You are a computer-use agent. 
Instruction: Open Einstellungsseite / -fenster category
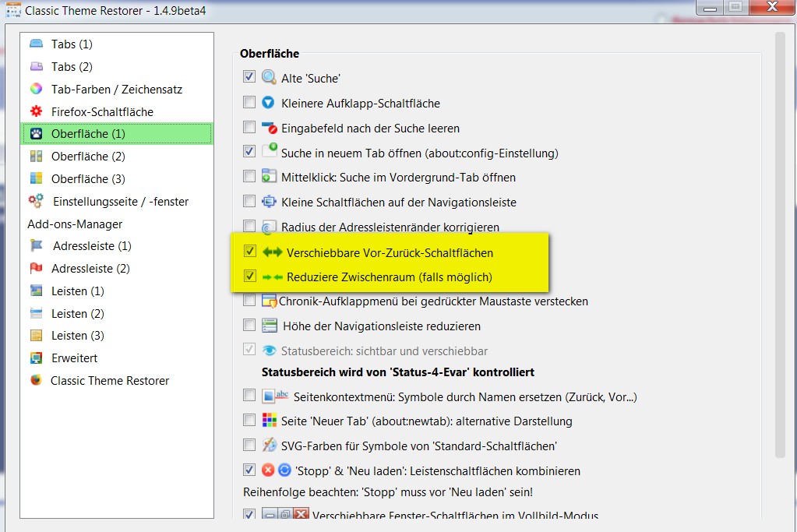(x=116, y=201)
